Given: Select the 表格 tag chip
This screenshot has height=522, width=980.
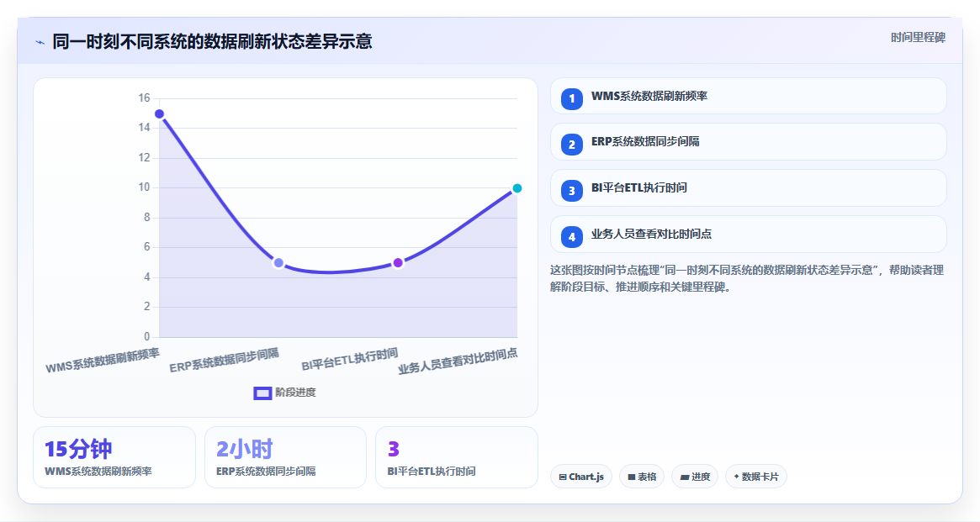Looking at the screenshot, I should [642, 477].
